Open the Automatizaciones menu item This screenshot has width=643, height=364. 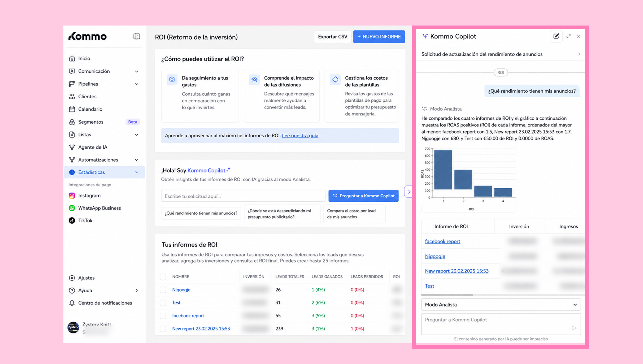point(104,160)
